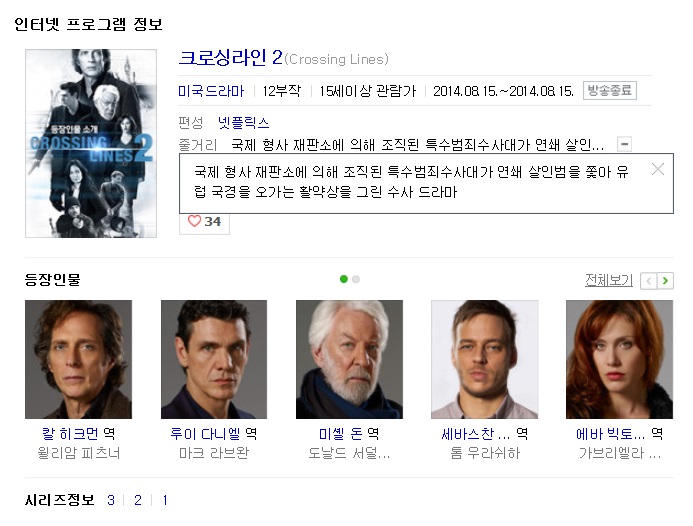This screenshot has width=693, height=526.
Task: Select the 칼 히크먼 역 character link
Action: (78, 434)
